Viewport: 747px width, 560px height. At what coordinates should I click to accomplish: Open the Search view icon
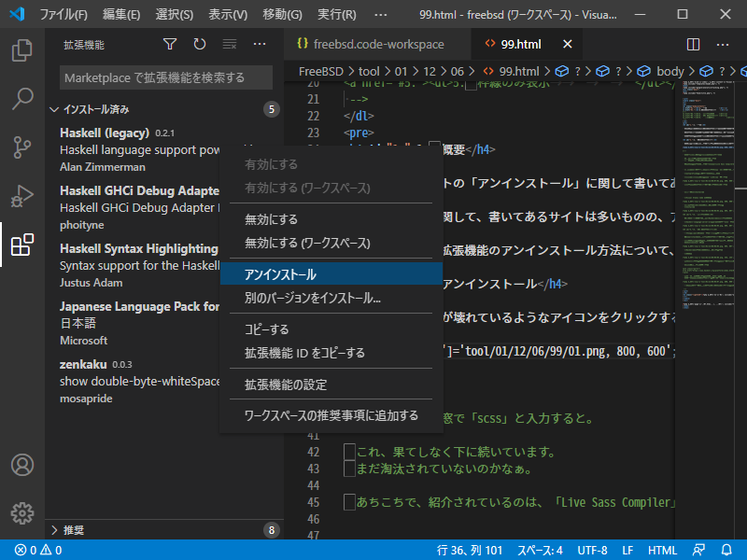point(21,98)
